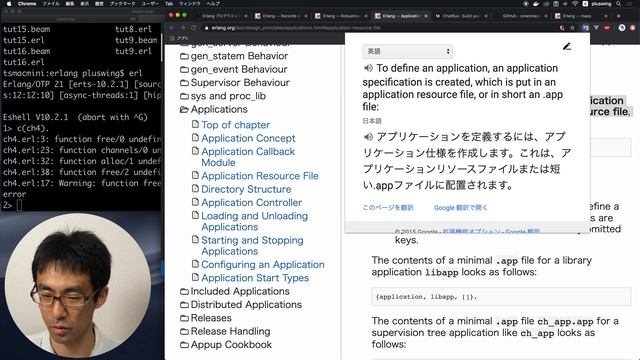The image size is (640, 360).
Task: Switch to the GitHub tab
Action: [520, 16]
